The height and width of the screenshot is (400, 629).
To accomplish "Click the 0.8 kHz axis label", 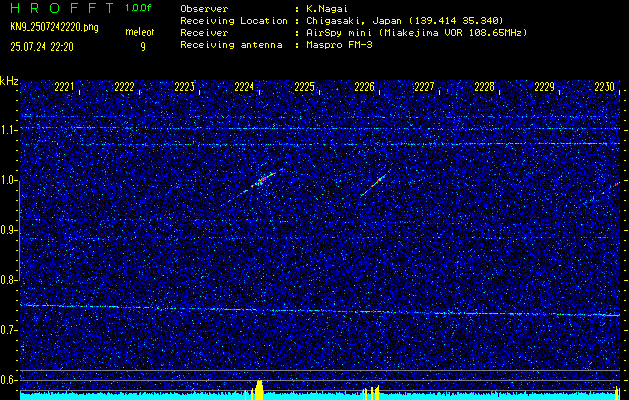I will click(9, 280).
